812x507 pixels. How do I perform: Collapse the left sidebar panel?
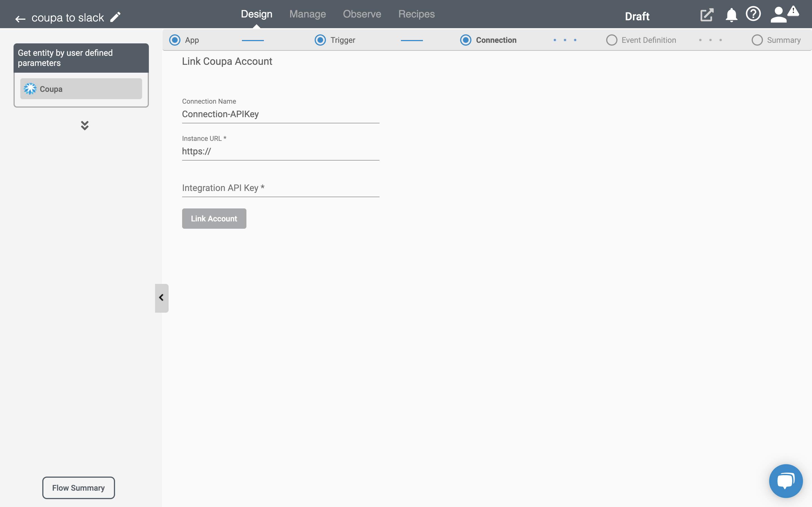161,298
